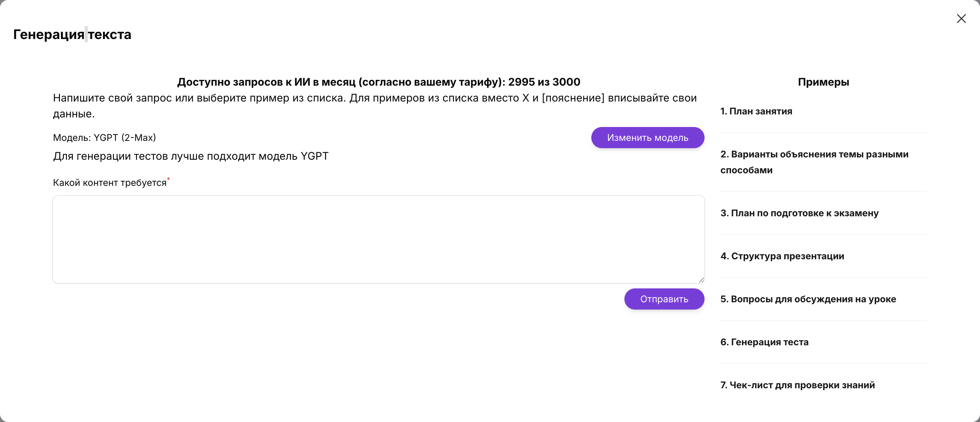Click the Генерация текста dialog title
980x422 pixels.
pyautogui.click(x=72, y=35)
